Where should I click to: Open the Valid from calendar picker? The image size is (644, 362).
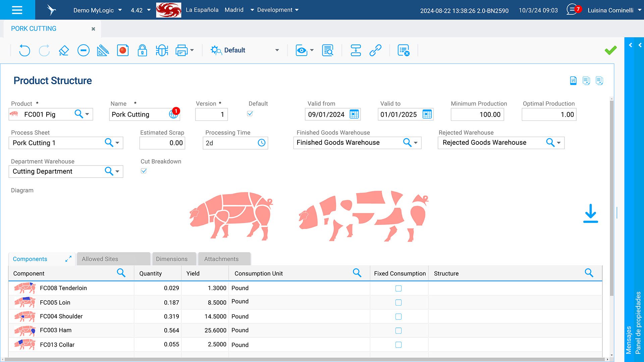pos(354,114)
